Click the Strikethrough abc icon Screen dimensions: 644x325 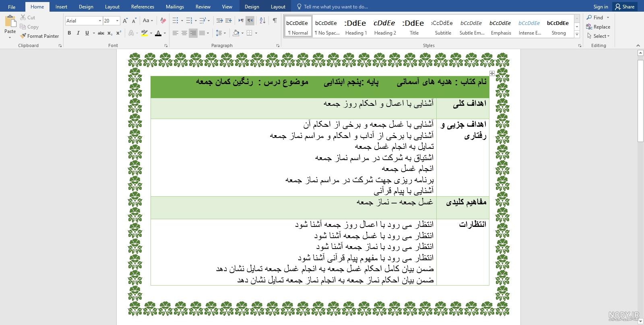pos(101,33)
